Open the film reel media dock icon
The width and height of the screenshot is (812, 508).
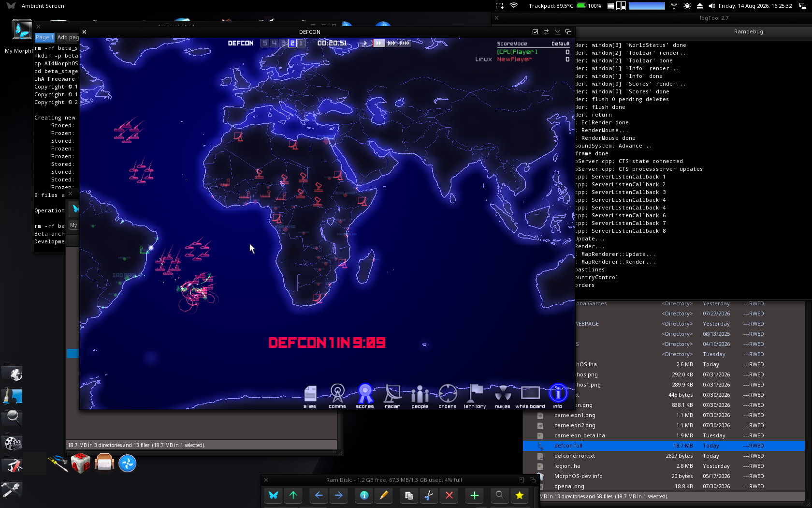coord(13,442)
